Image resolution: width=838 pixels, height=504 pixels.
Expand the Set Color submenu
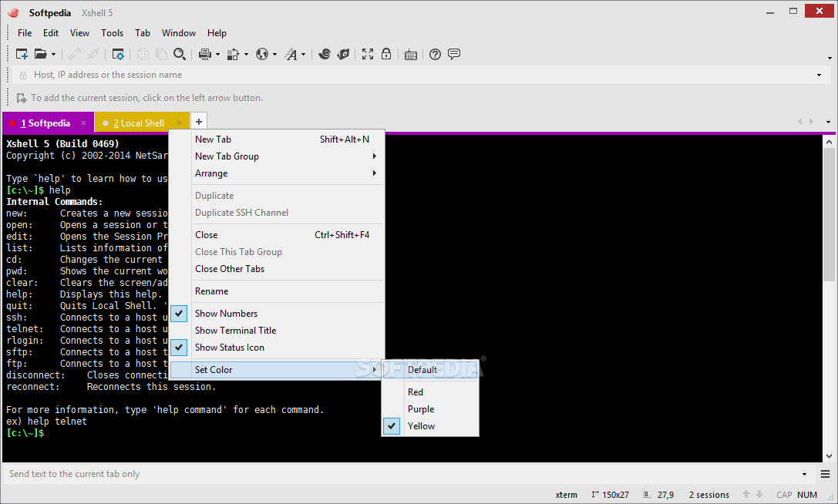(x=277, y=370)
